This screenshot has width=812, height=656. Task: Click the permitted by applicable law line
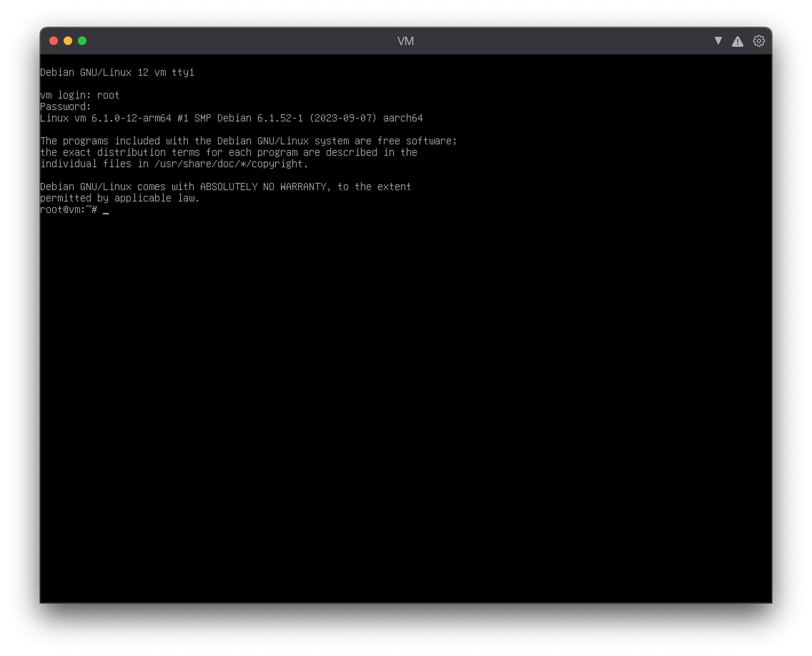click(x=119, y=198)
